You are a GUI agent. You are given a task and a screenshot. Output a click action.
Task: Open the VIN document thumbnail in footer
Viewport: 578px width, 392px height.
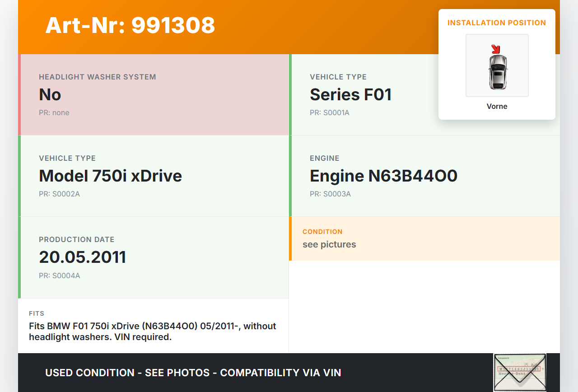(519, 372)
